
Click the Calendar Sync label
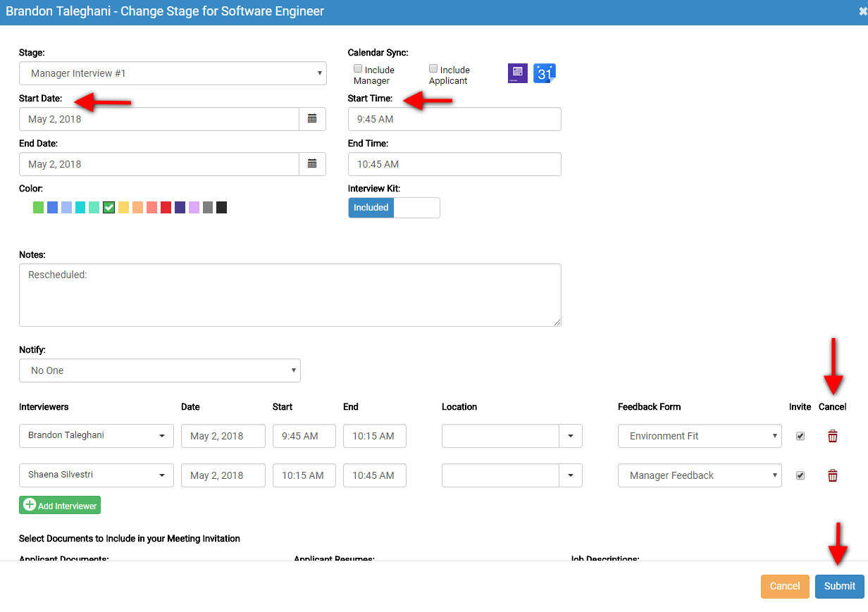coord(378,53)
